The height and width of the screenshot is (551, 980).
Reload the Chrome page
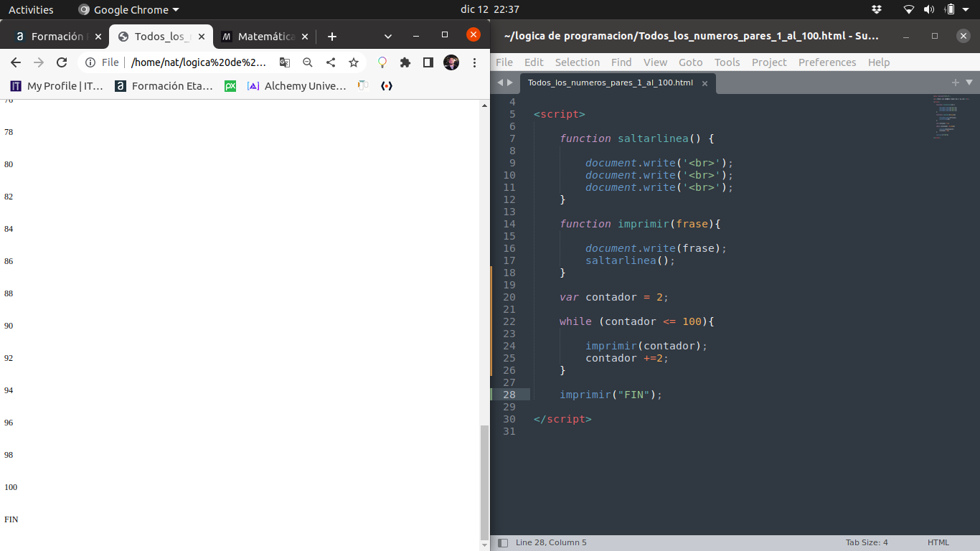click(62, 62)
